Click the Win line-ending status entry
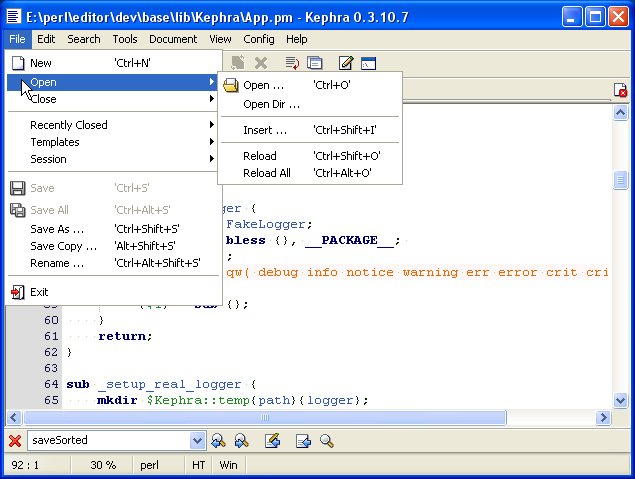 pyautogui.click(x=228, y=465)
